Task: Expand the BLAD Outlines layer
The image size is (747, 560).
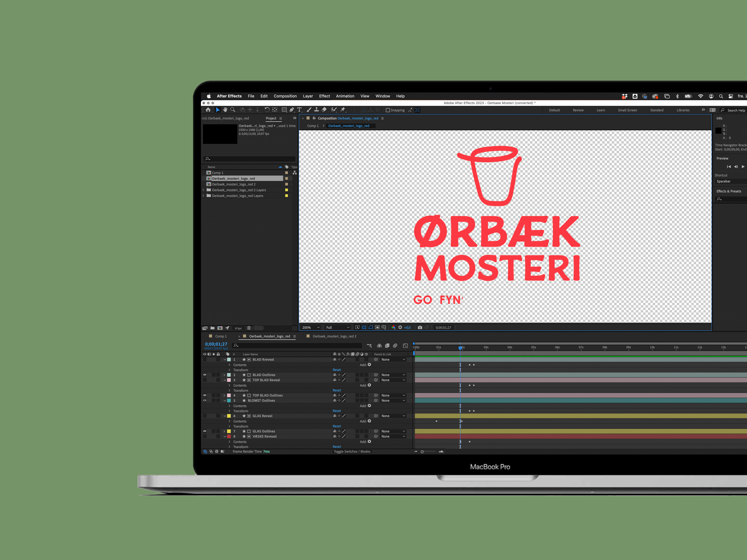Action: click(224, 375)
